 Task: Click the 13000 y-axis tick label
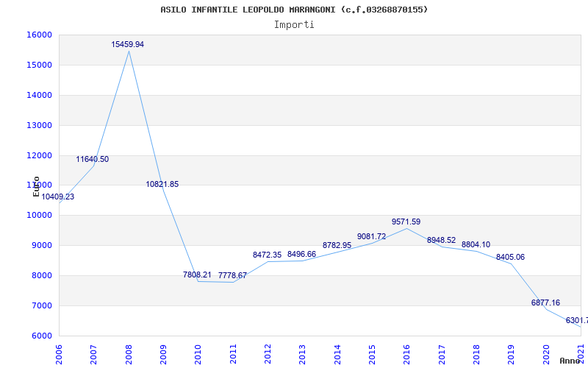[39, 125]
